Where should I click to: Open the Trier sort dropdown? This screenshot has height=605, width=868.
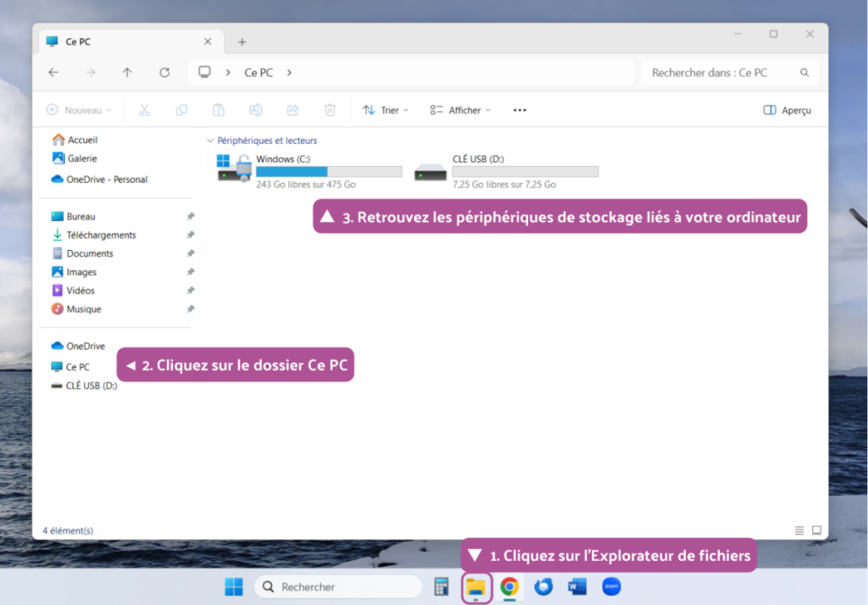[386, 110]
